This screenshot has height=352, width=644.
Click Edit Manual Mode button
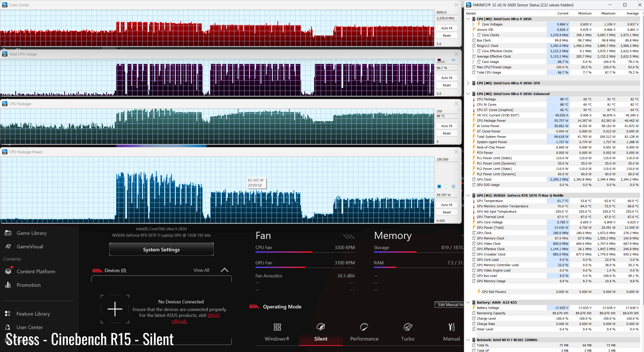449,305
